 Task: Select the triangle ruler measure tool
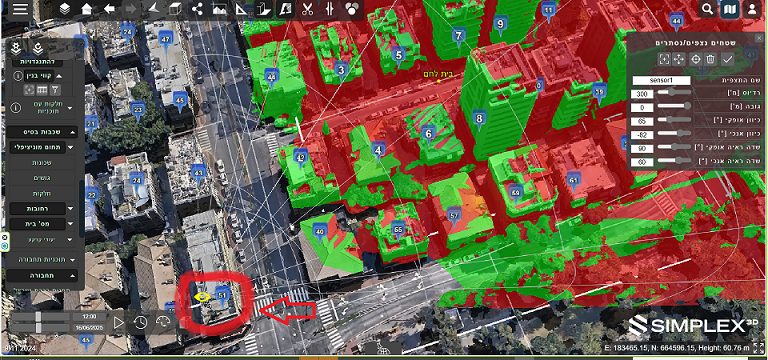click(x=241, y=9)
